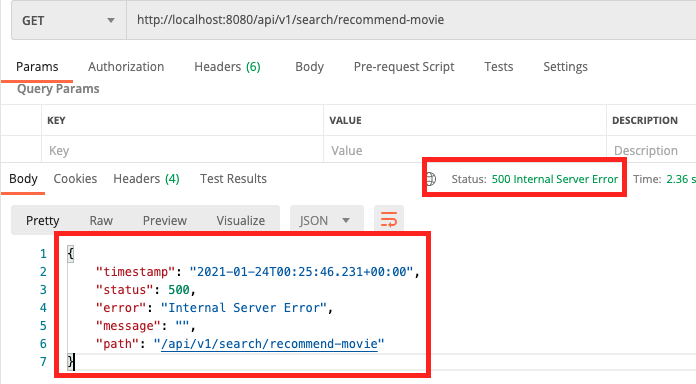Click the status value 500 in JSON
The image size is (696, 384).
tap(179, 290)
